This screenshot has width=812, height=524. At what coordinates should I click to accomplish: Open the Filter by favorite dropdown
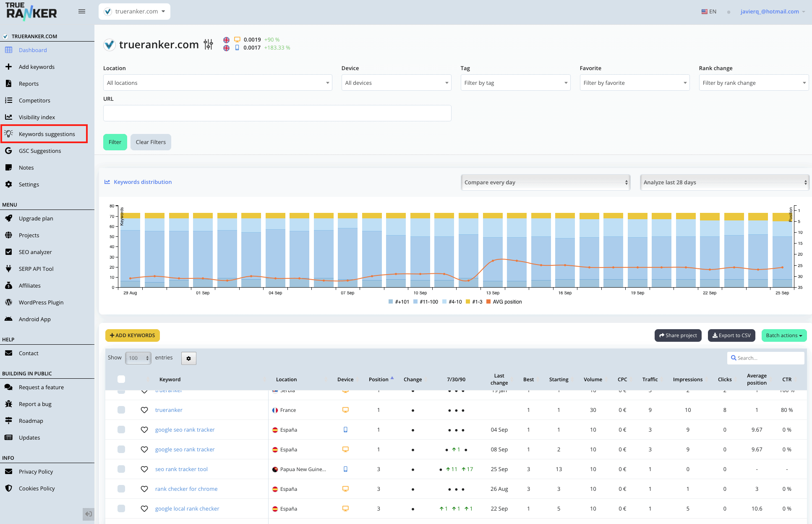(x=635, y=83)
